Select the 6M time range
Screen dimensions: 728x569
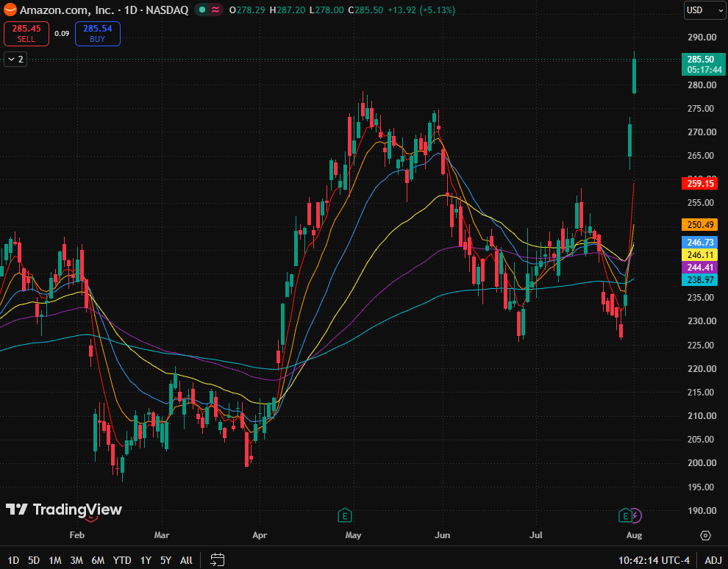click(x=98, y=560)
